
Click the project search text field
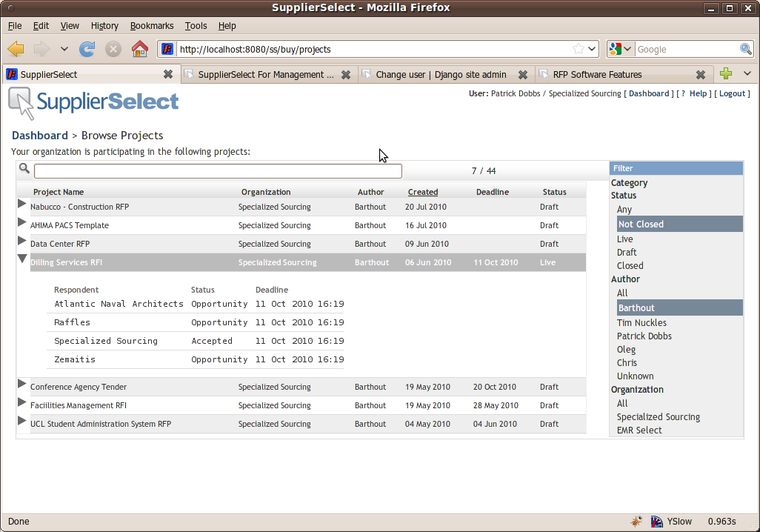click(x=218, y=170)
